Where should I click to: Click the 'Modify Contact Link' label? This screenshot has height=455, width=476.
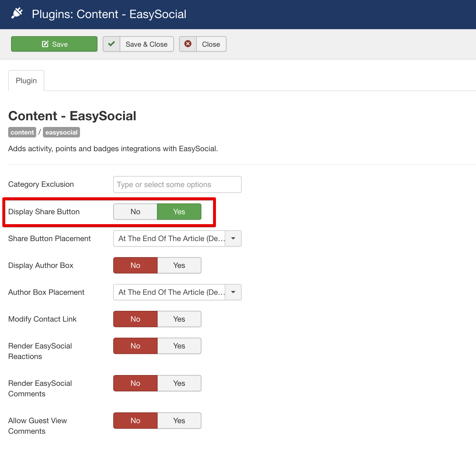pyautogui.click(x=42, y=319)
